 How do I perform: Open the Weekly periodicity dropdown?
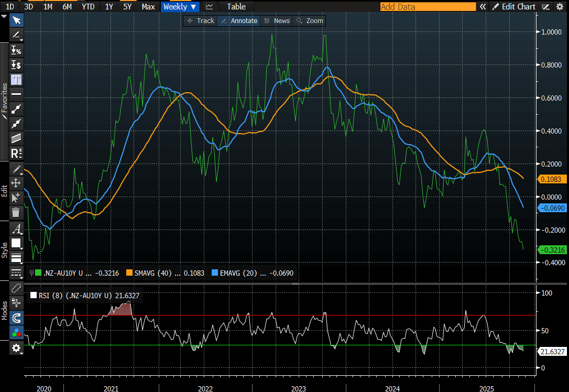click(x=180, y=7)
